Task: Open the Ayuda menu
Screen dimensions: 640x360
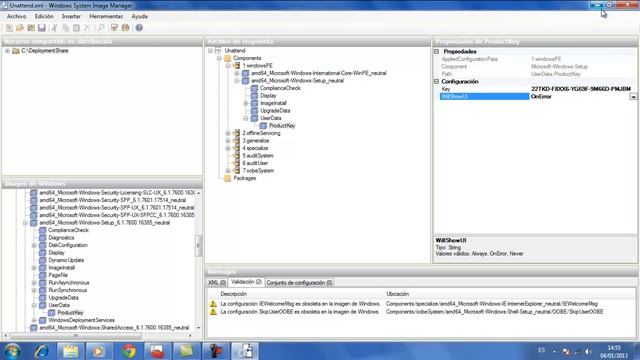Action: tap(140, 16)
